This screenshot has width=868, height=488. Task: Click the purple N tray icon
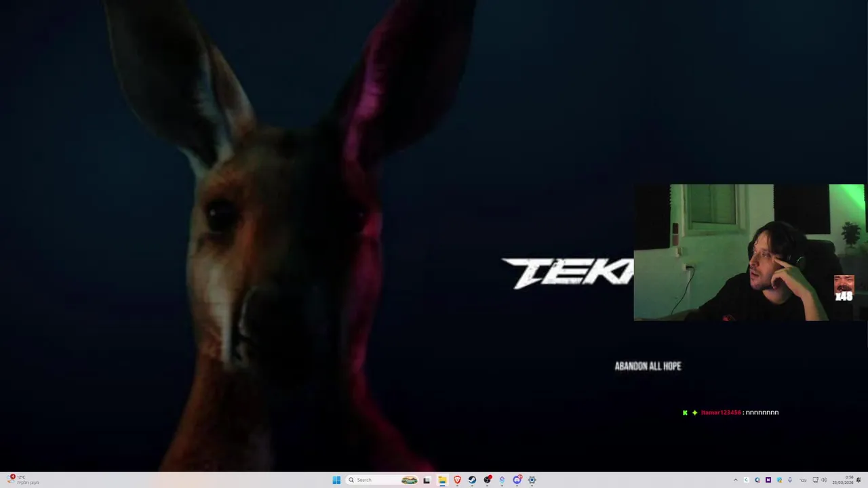coord(768,480)
